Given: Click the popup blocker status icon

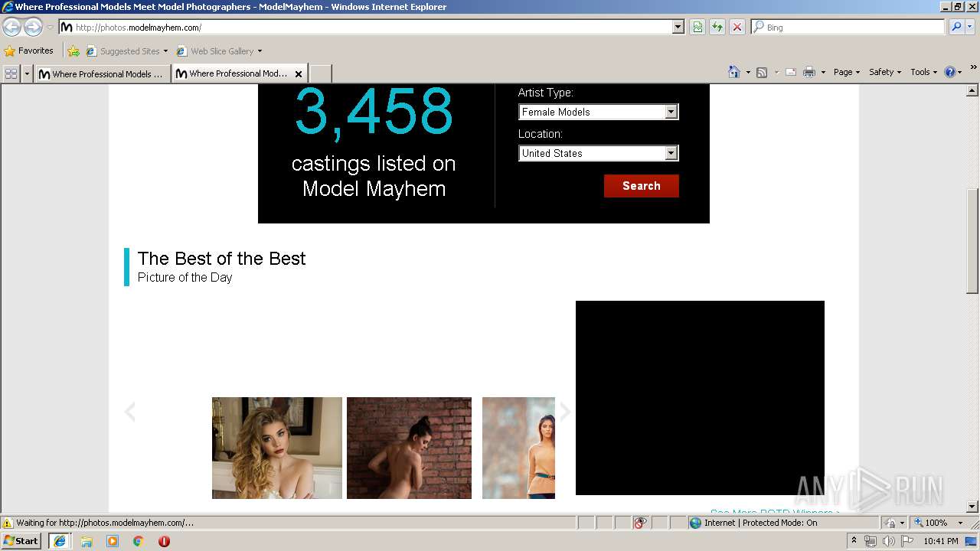Looking at the screenshot, I should (640, 523).
